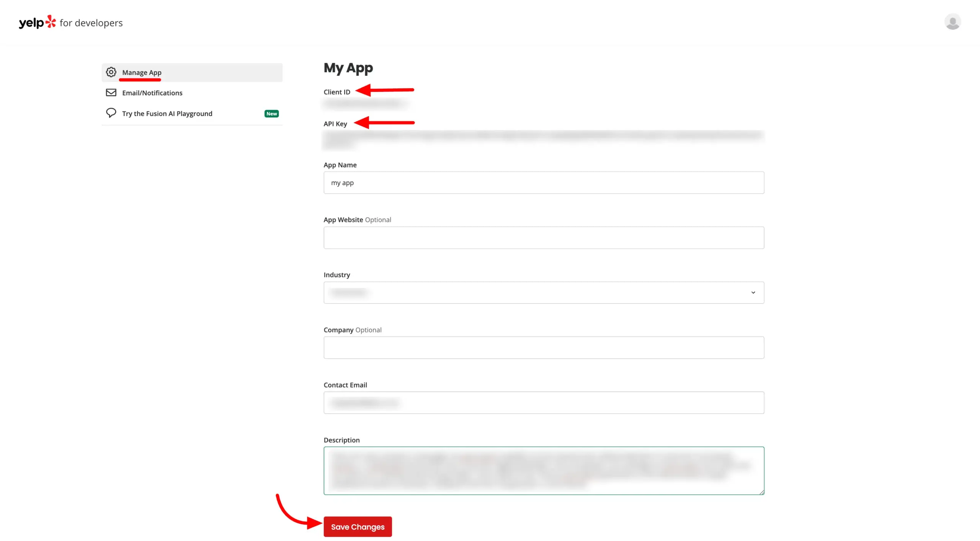Click the My App heading
The height and width of the screenshot is (541, 980).
click(348, 68)
